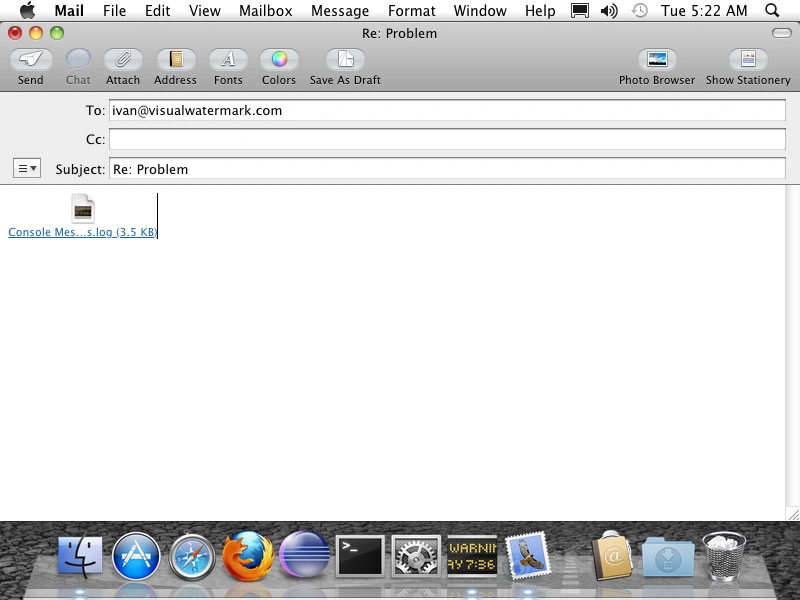This screenshot has height=600, width=800.
Task: Expand the header fields options dropdown
Action: click(27, 168)
